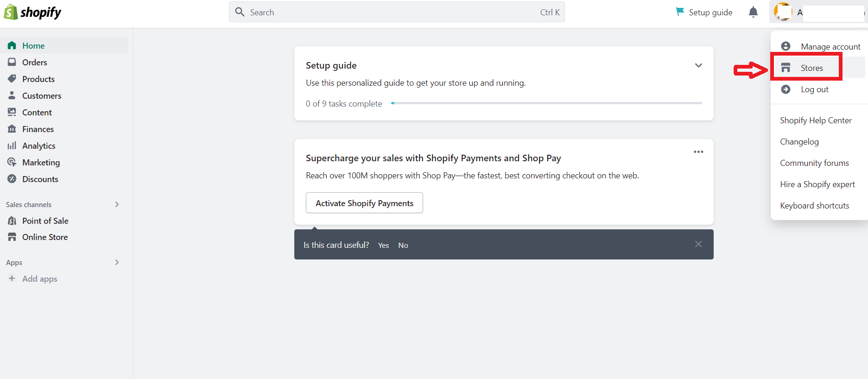Expand the Sales channels section arrow

click(117, 204)
